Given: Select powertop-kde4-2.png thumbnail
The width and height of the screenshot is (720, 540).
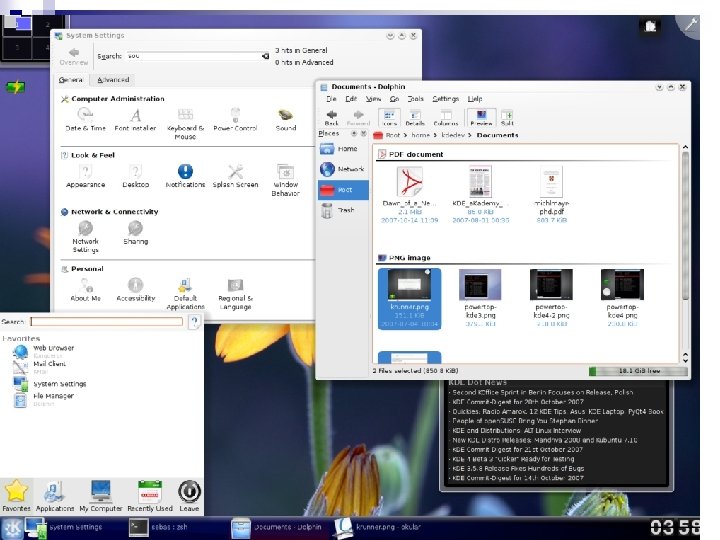Looking at the screenshot, I should click(551, 285).
